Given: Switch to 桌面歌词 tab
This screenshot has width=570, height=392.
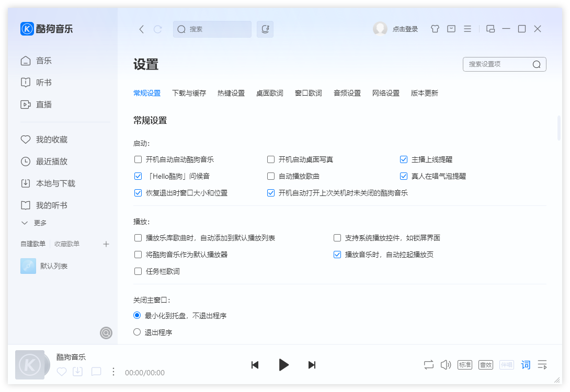Looking at the screenshot, I should (270, 94).
